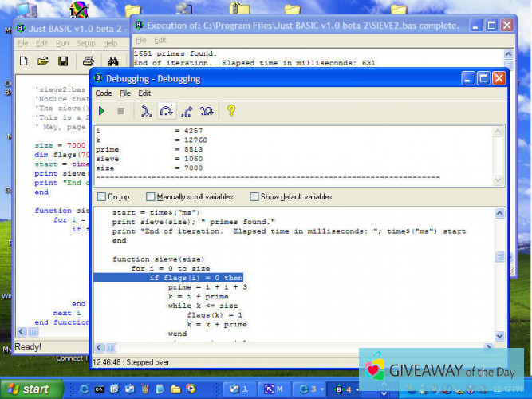Open debugger help with yellow question mark
The width and height of the screenshot is (532, 399).
(x=231, y=111)
